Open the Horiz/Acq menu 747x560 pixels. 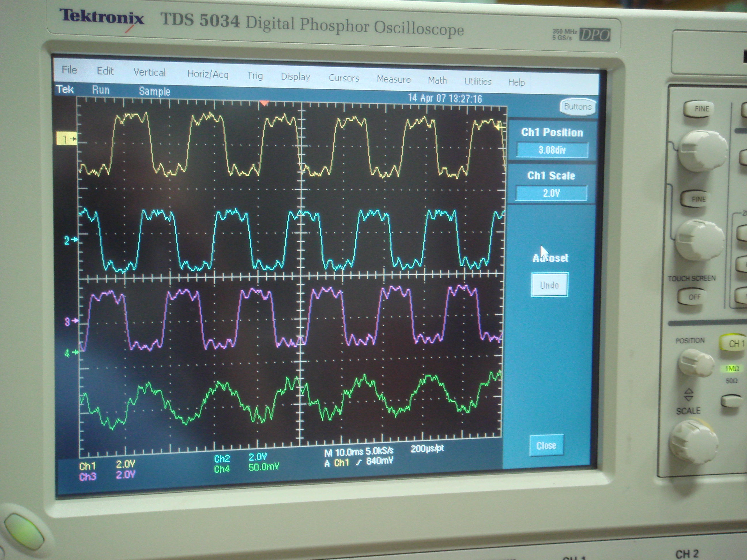pyautogui.click(x=208, y=74)
